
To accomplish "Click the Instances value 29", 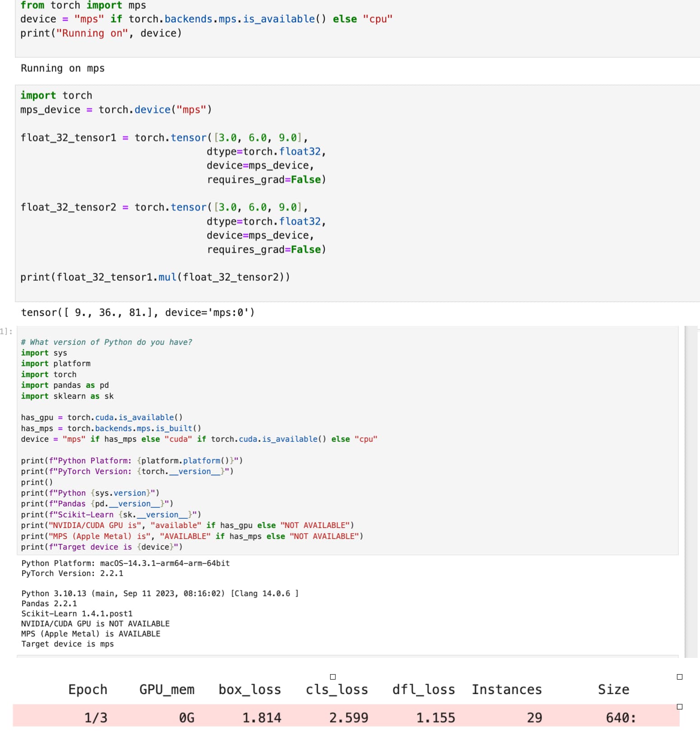I will (534, 718).
